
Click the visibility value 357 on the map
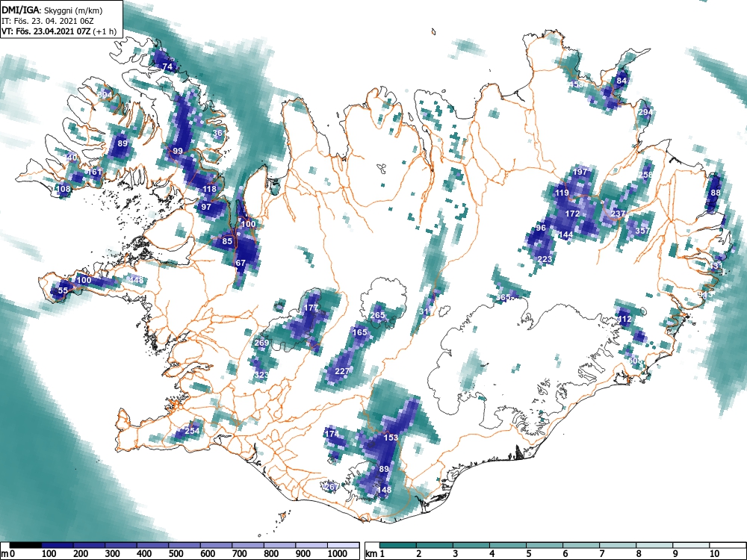pos(642,231)
